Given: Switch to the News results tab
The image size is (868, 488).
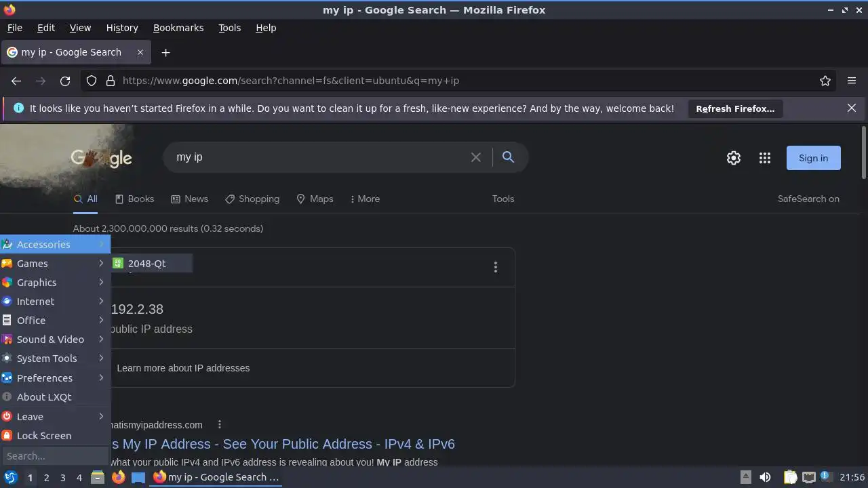Looking at the screenshot, I should click(189, 199).
